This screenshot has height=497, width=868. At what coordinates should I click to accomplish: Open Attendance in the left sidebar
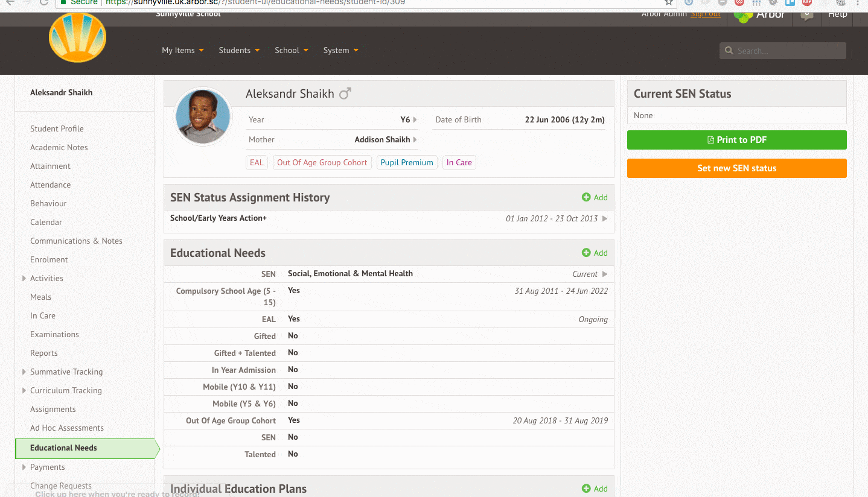click(x=50, y=185)
